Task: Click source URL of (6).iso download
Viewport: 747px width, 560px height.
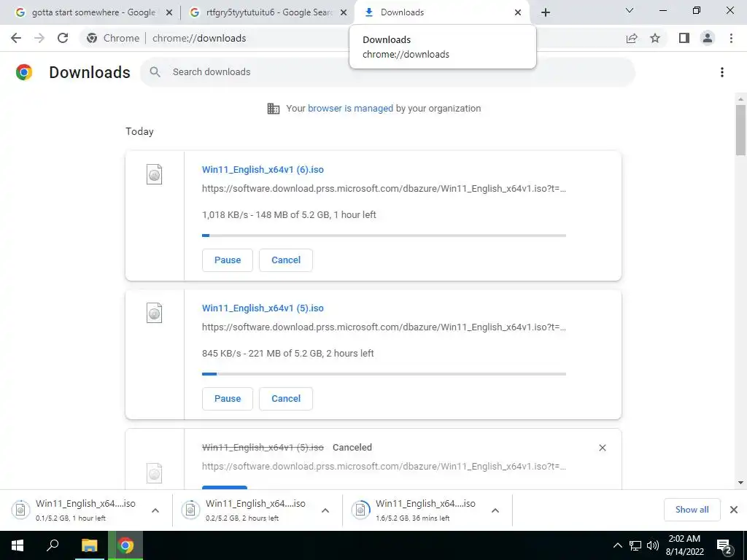Action: click(384, 189)
